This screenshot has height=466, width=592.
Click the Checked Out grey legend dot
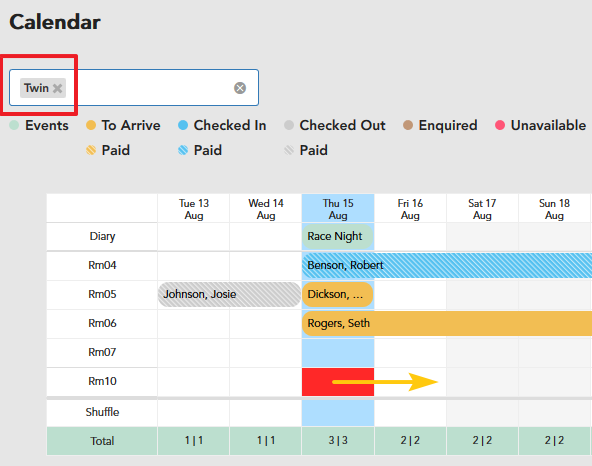(288, 125)
